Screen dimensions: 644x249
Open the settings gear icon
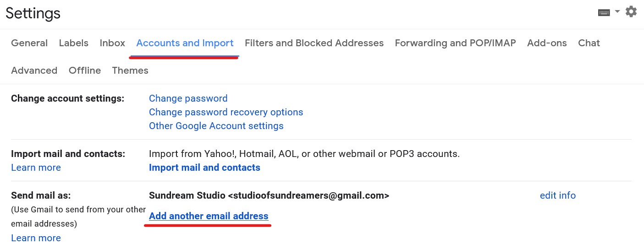point(631,12)
